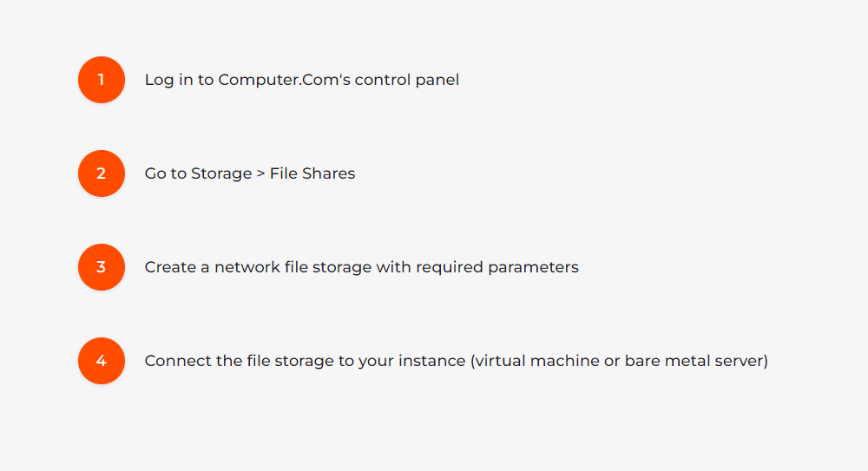Select the orange step 4 circle
Screen dimensions: 868x471
click(102, 361)
